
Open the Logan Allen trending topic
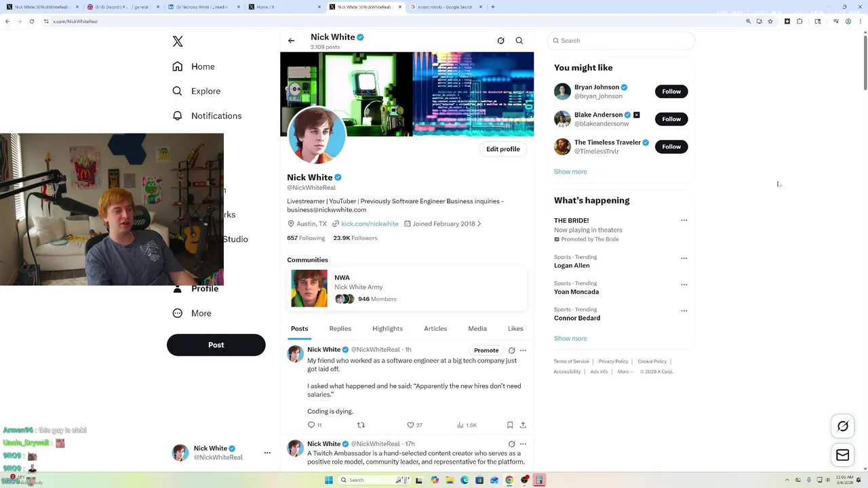(x=572, y=266)
